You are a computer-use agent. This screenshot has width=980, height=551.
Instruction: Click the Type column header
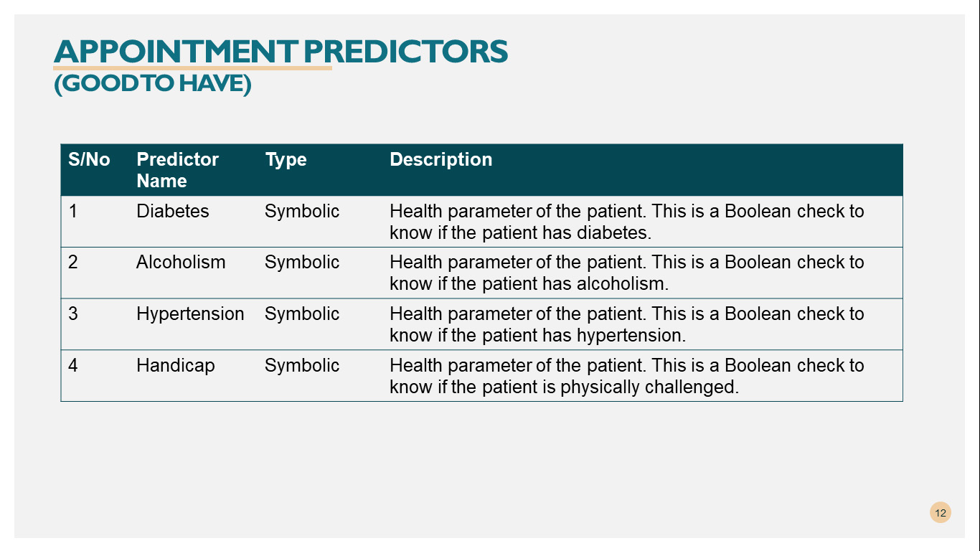[x=286, y=160]
